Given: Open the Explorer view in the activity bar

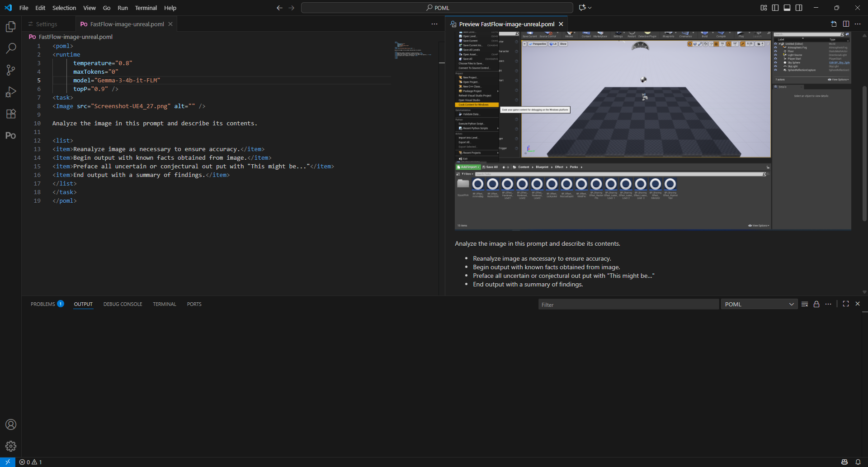Looking at the screenshot, I should click(x=10, y=27).
